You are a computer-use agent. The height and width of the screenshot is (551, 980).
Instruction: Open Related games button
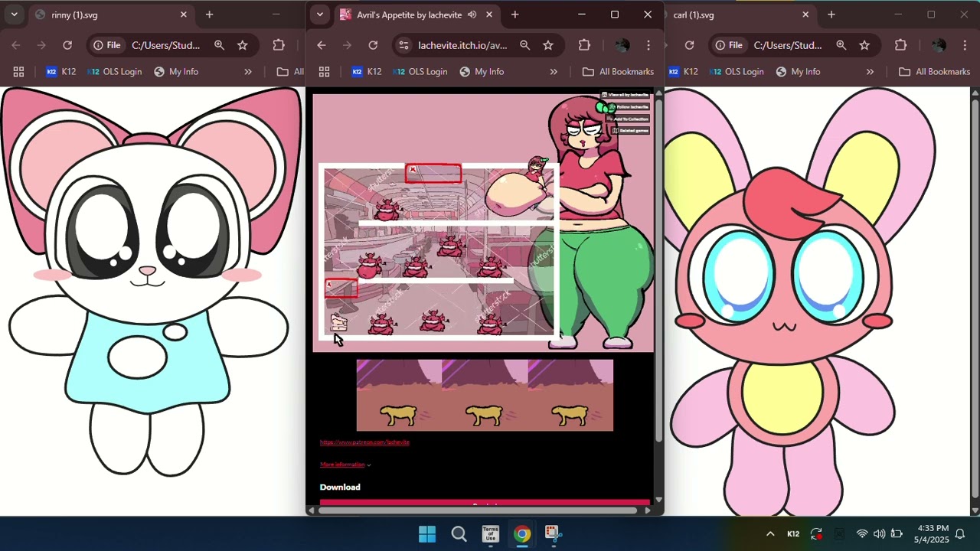coord(631,131)
